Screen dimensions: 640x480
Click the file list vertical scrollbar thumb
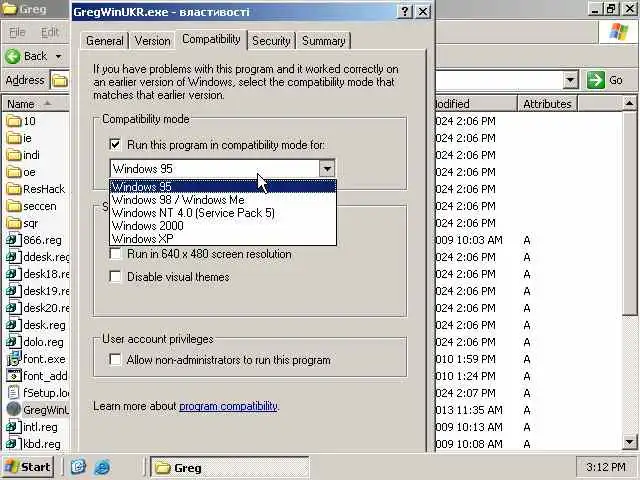click(630, 214)
